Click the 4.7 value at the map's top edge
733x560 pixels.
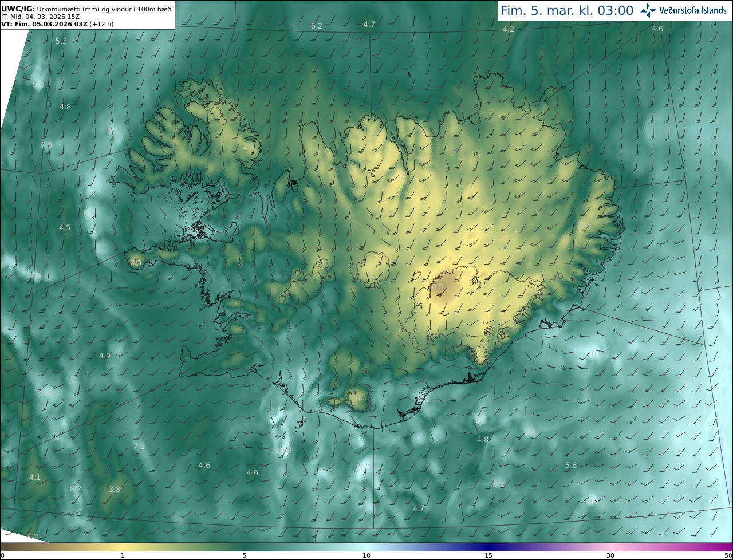click(x=369, y=25)
